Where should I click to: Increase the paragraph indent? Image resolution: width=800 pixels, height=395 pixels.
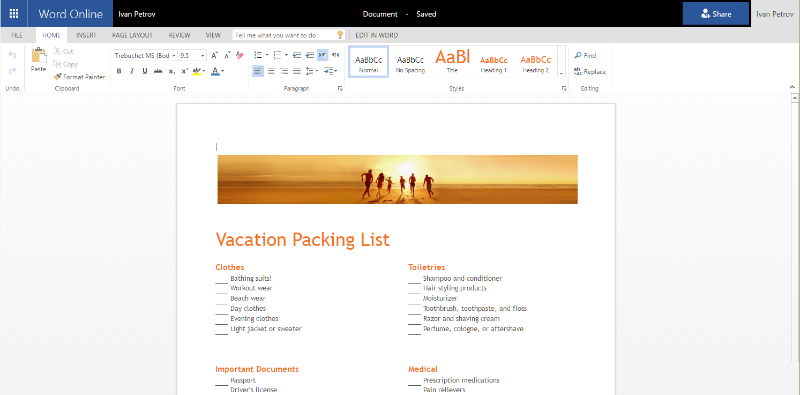point(310,55)
